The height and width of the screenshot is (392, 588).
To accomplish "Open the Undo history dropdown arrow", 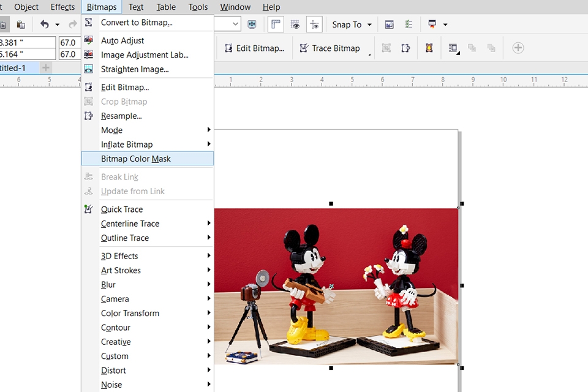I will [x=58, y=24].
